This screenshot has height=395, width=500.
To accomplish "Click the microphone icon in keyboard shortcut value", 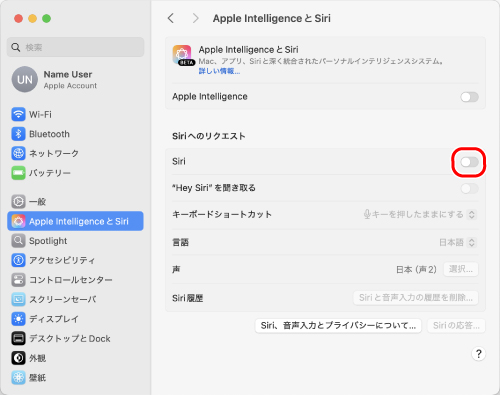I will click(x=367, y=214).
